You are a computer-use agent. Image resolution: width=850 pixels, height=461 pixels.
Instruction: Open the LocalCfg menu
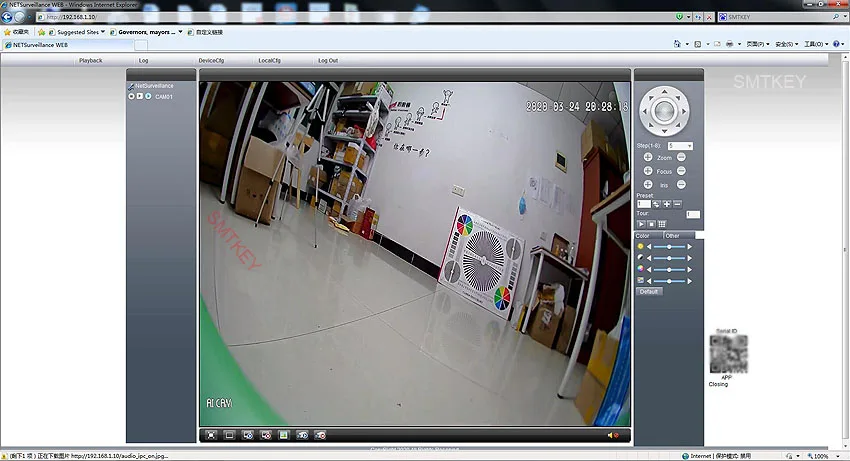point(269,60)
